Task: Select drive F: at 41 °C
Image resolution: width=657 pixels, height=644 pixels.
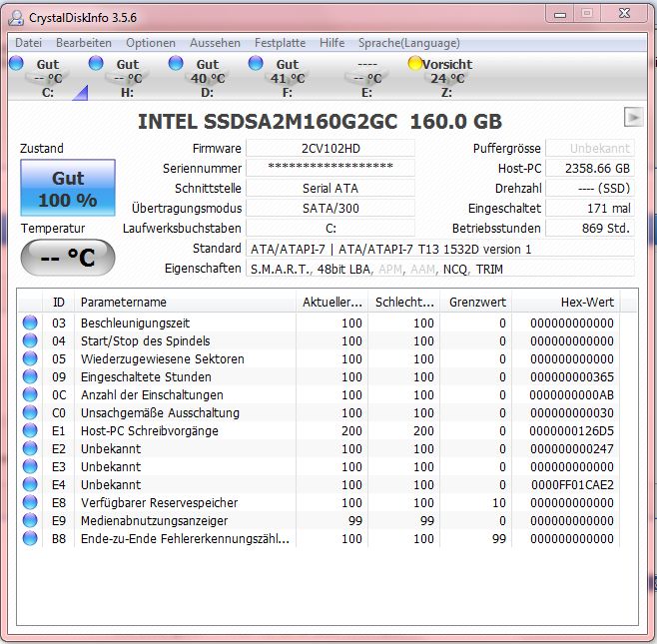Action: [287, 78]
